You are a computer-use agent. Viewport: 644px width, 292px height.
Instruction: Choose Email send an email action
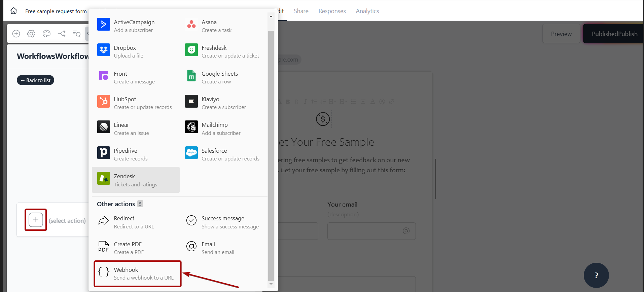click(223, 248)
